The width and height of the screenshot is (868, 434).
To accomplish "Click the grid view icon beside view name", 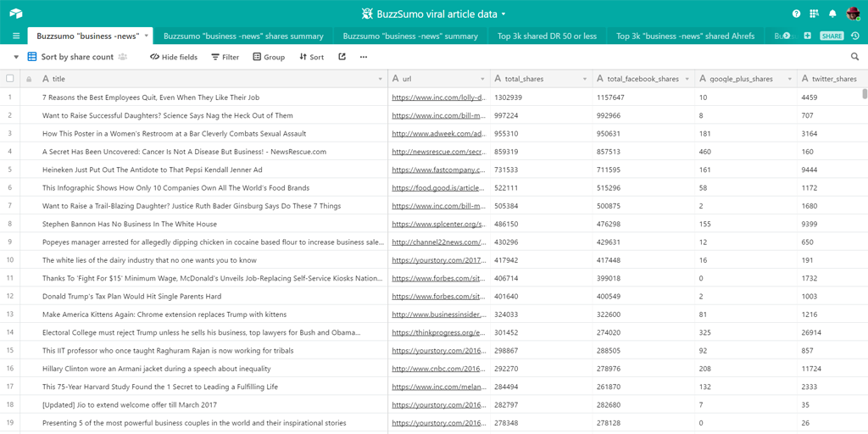I will click(32, 57).
